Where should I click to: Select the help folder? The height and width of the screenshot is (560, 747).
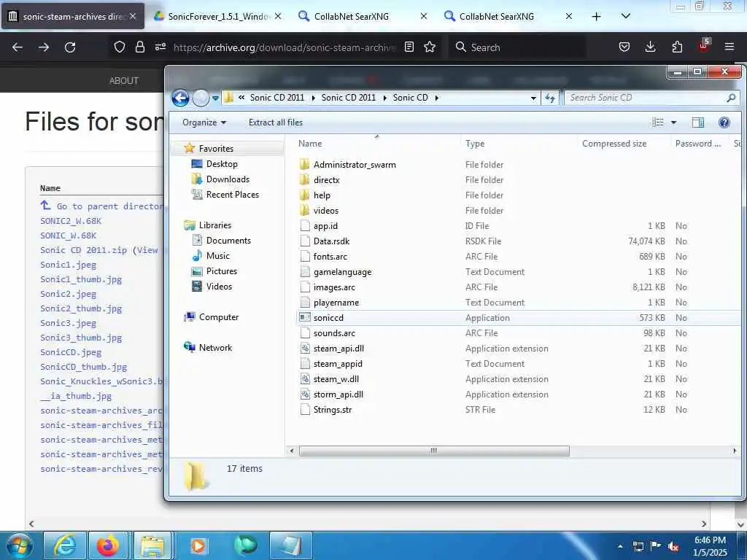(x=322, y=195)
